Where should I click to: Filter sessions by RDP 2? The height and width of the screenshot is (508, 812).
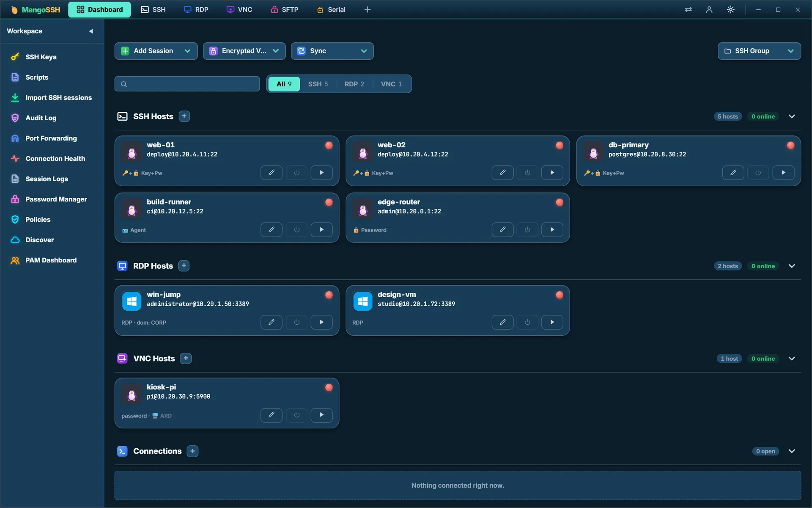point(354,84)
